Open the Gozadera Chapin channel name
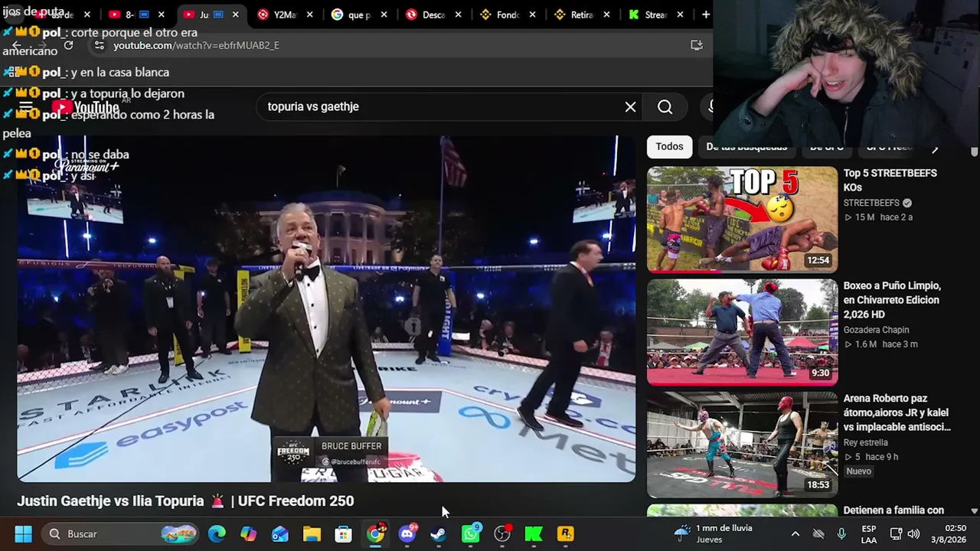The image size is (980, 551). 876,330
